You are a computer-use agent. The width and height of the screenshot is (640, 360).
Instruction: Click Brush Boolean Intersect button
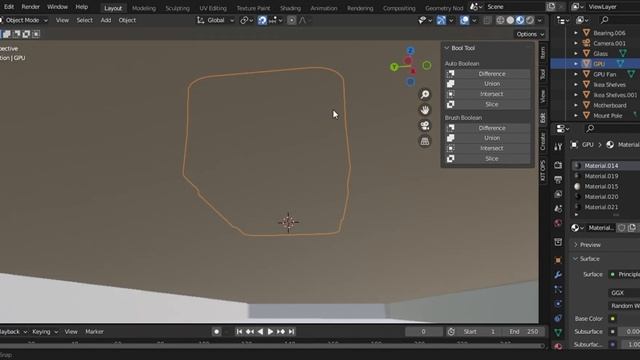point(488,149)
